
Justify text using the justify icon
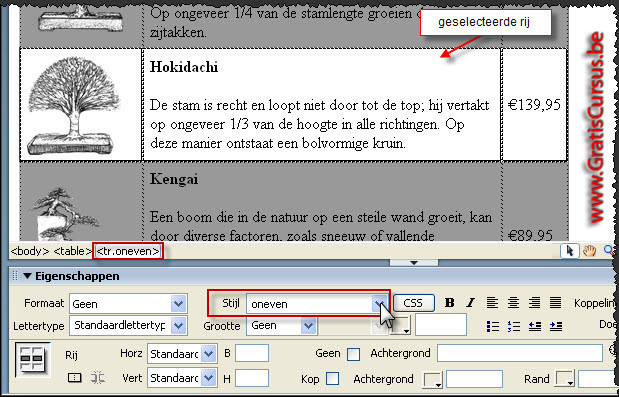555,303
